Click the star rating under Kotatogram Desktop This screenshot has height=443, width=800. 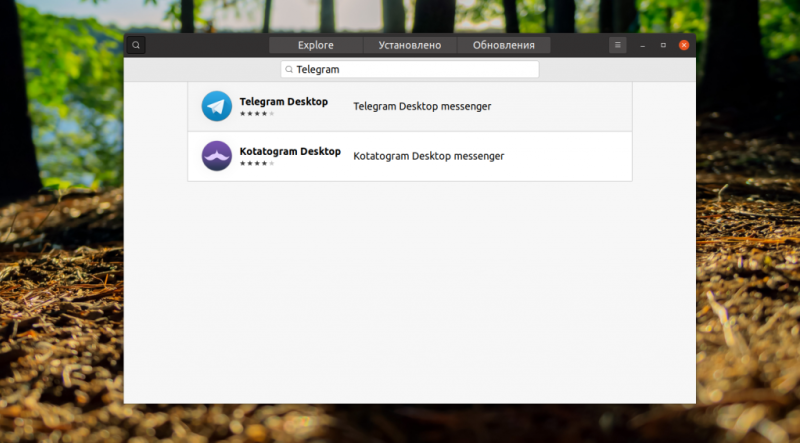[x=257, y=163]
